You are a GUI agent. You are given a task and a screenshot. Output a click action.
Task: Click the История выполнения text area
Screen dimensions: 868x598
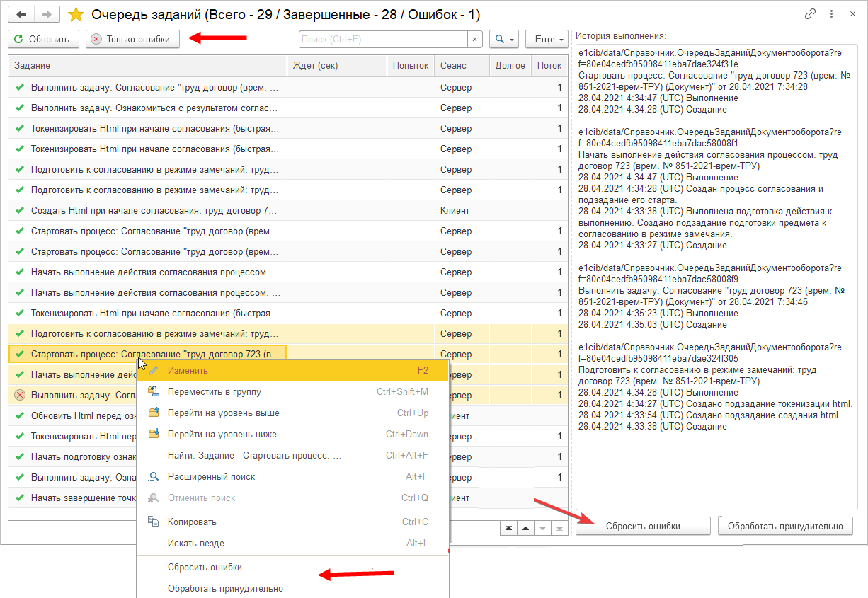click(x=716, y=277)
